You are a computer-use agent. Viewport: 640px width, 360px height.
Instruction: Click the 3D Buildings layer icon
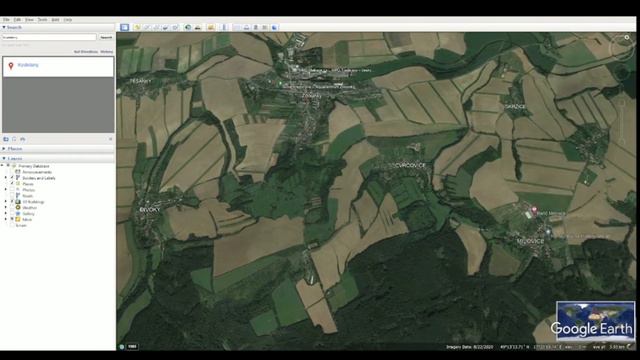18,202
